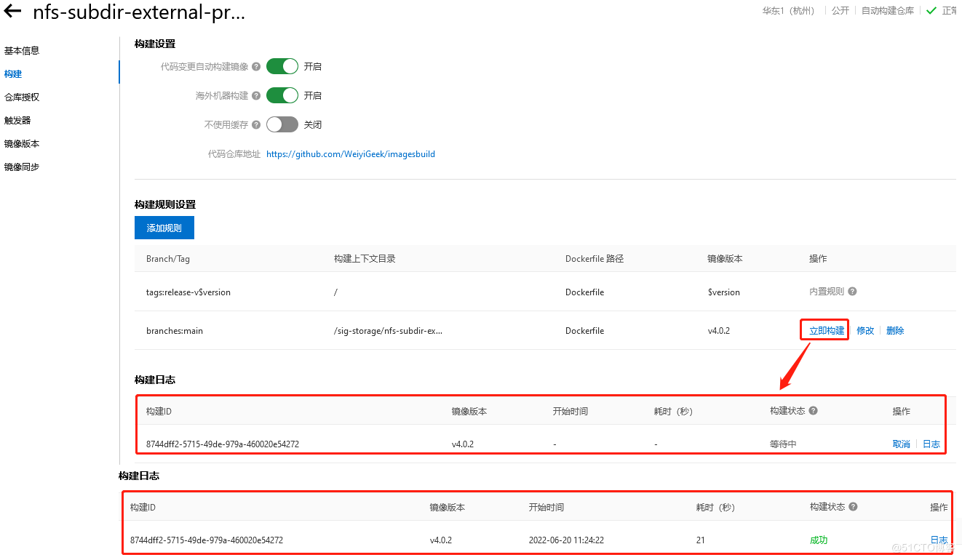The width and height of the screenshot is (962, 560).
Task: Open 仓库授权 in sidebar
Action: pyautogui.click(x=22, y=97)
